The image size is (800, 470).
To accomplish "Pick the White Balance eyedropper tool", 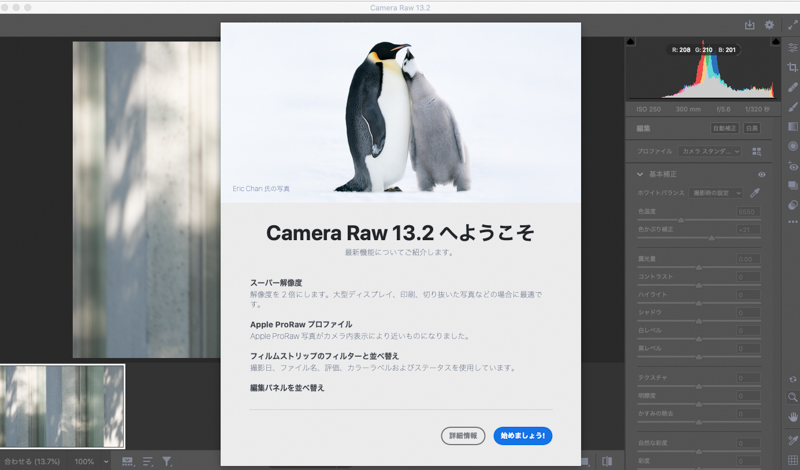I will [x=755, y=193].
